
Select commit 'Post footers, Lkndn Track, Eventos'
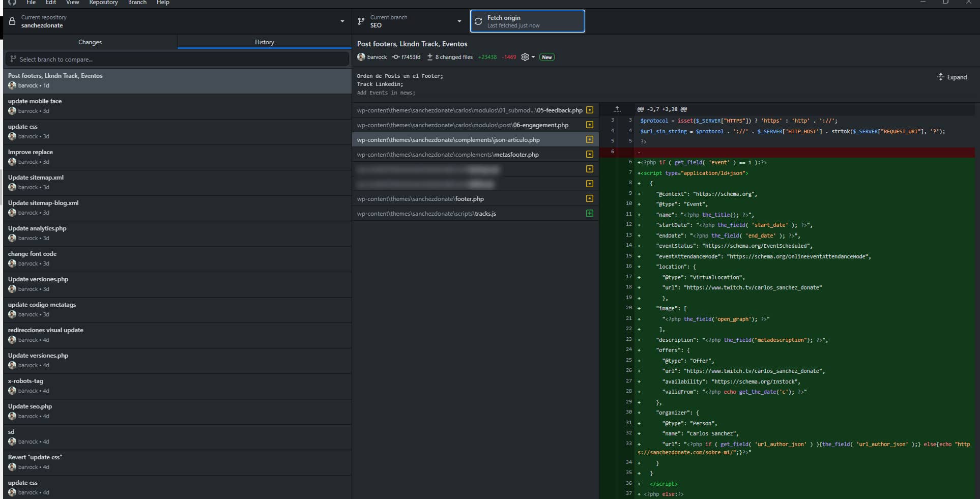tap(177, 80)
